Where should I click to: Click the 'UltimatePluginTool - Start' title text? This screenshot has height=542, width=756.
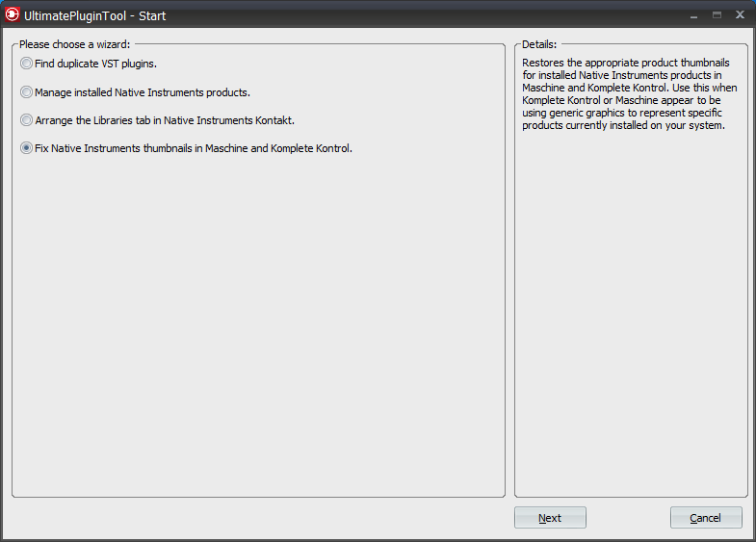coord(95,16)
